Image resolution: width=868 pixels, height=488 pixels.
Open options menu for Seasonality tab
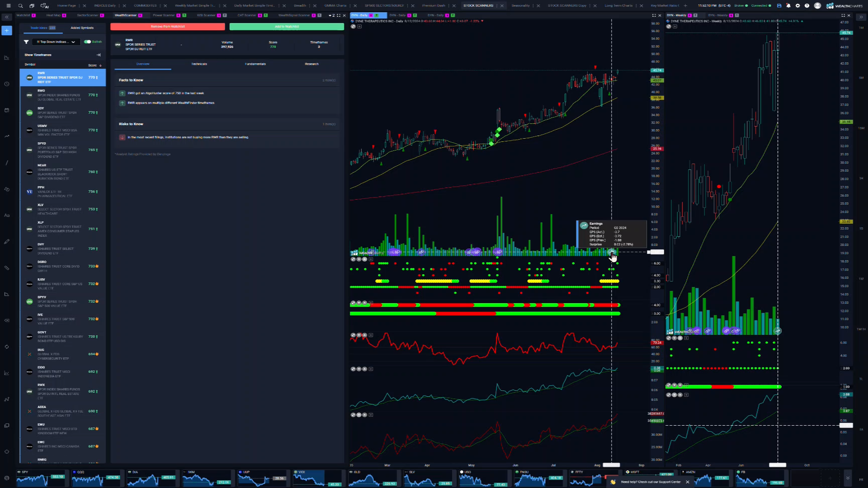click(x=533, y=6)
